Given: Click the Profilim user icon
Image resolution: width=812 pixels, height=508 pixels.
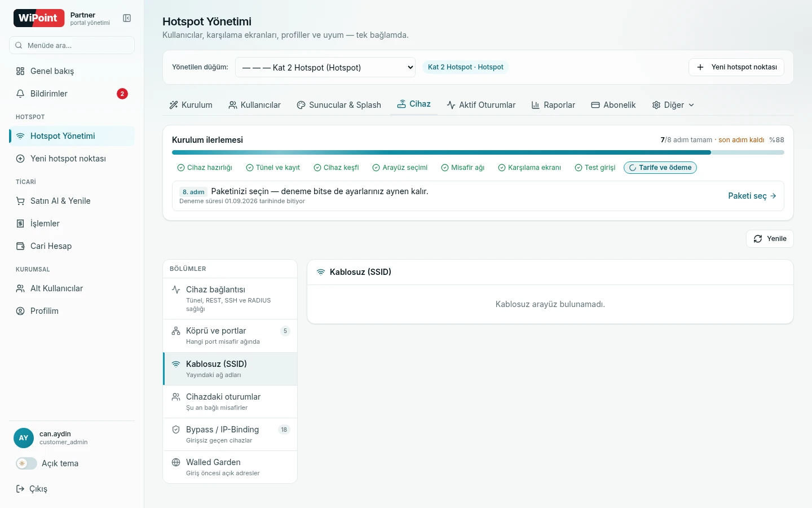Looking at the screenshot, I should click(x=20, y=311).
